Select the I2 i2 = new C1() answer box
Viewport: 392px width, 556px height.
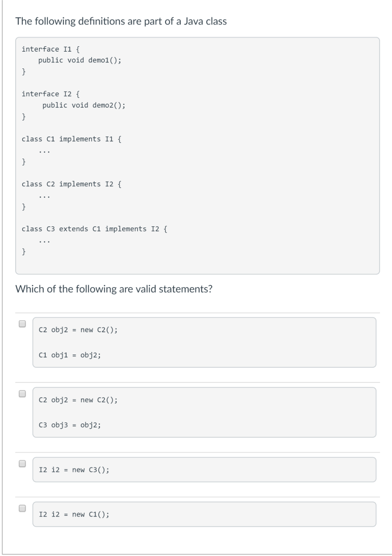[x=205, y=514]
